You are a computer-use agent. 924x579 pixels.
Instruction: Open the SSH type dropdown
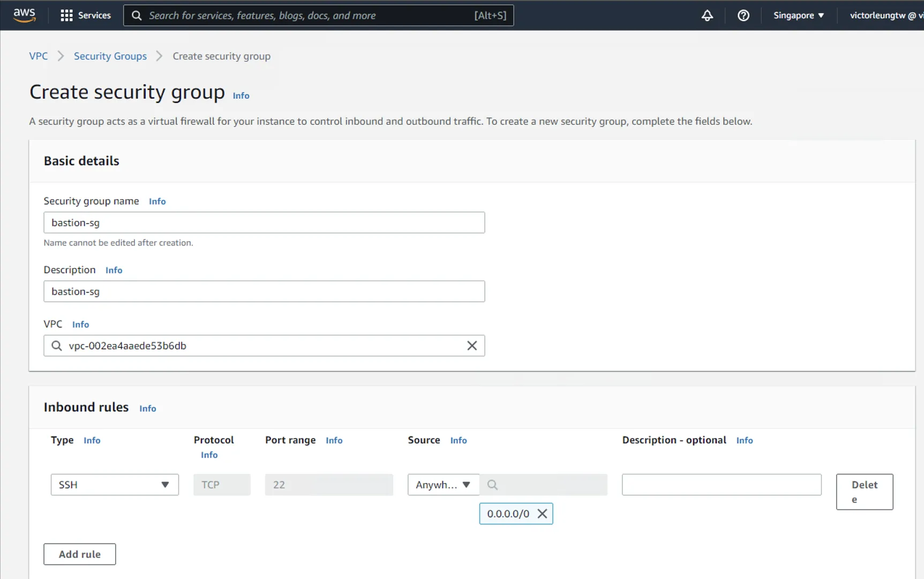[115, 485]
